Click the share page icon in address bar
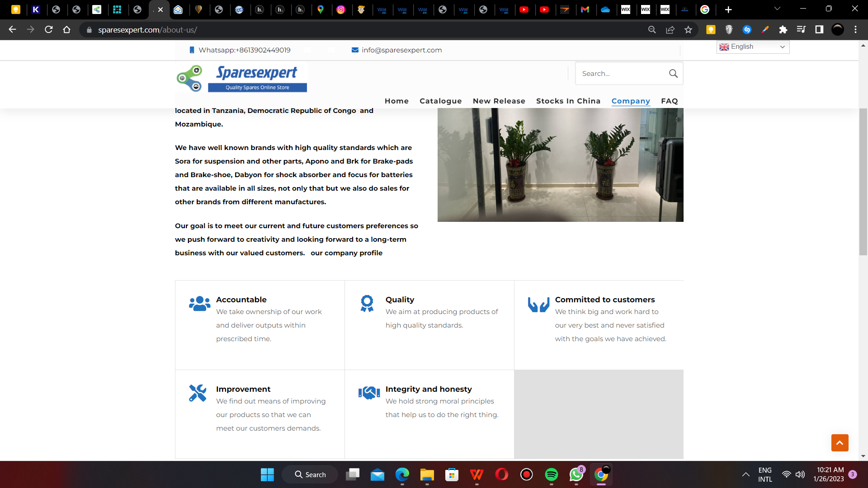 point(670,30)
